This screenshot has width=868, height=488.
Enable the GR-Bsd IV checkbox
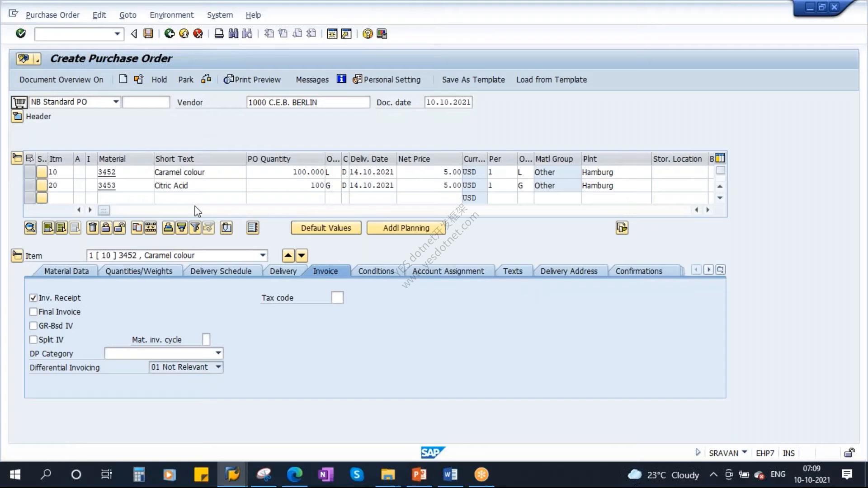point(33,326)
